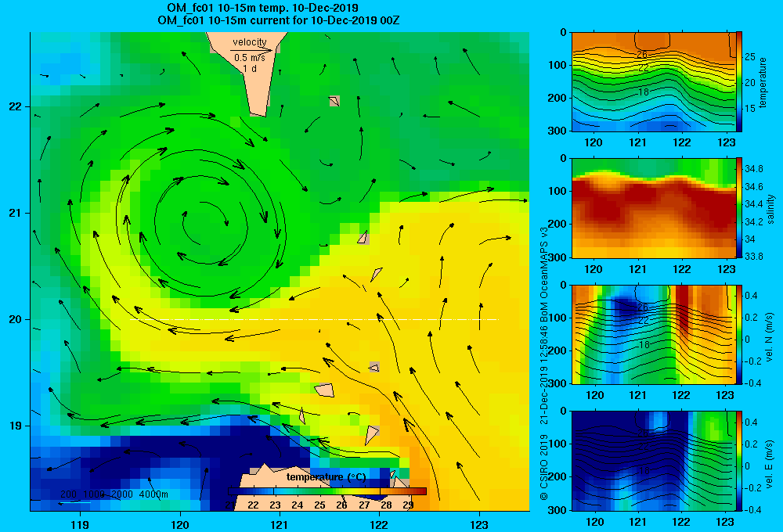The image size is (783, 532).
Task: Click longitude label 123 below main map
Action: [479, 524]
